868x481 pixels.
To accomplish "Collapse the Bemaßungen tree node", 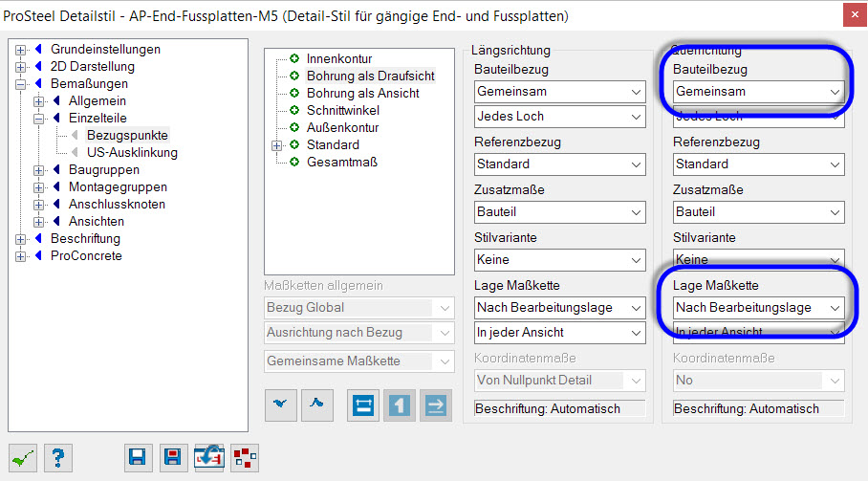I will 20,84.
